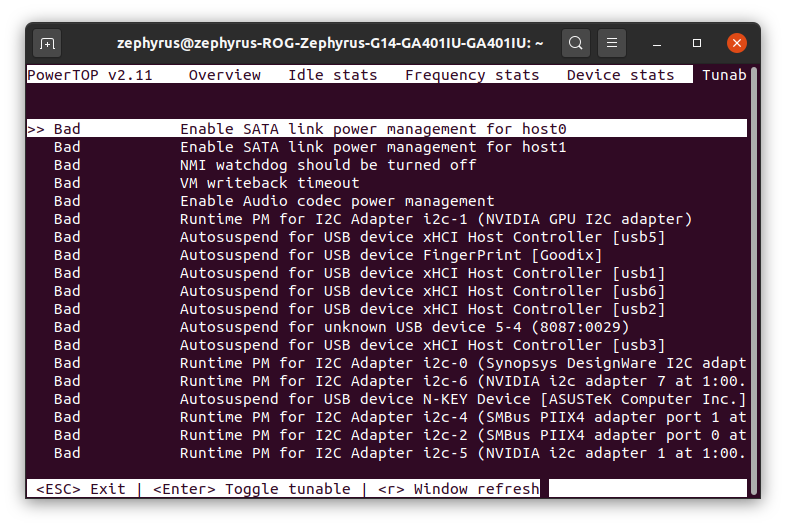Select Runtime PM for I2C Adapter i2c-0
The height and width of the screenshot is (527, 786).
click(386, 364)
